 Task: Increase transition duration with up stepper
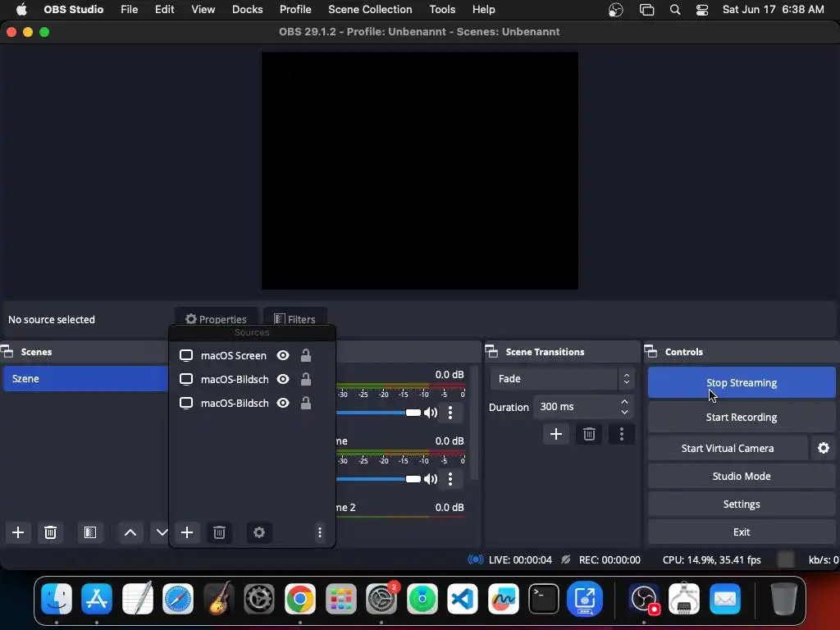click(x=624, y=402)
